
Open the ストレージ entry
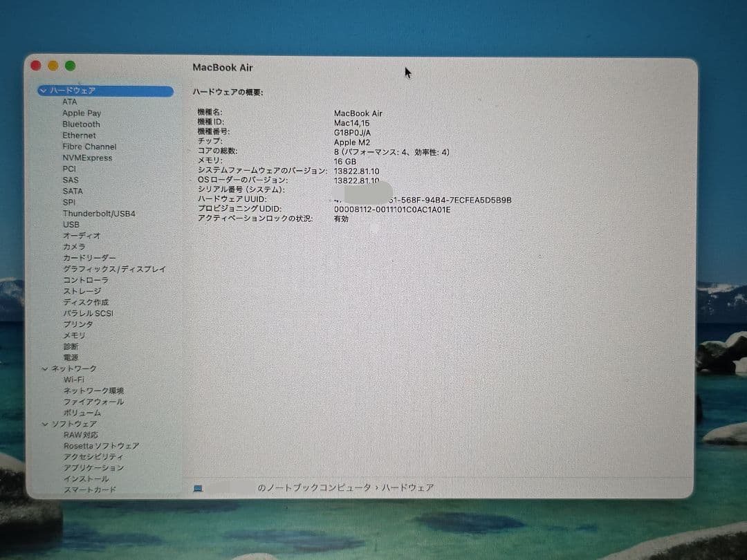82,291
